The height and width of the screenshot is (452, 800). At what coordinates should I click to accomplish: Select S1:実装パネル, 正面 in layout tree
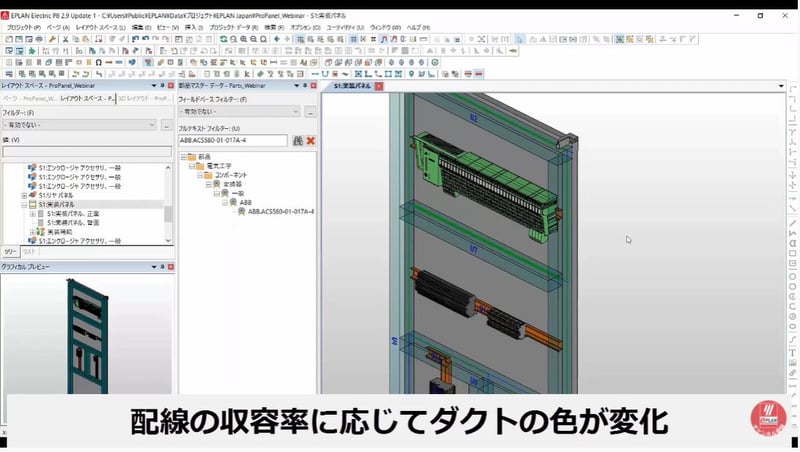pos(73,214)
